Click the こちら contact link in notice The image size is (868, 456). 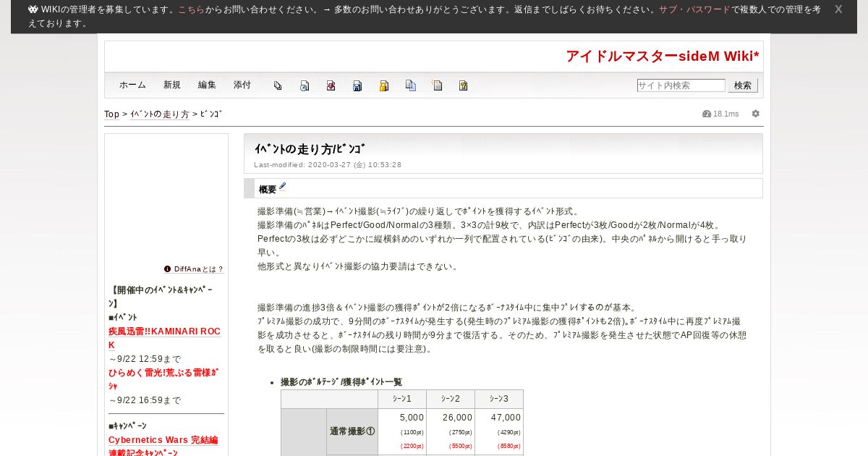191,10
